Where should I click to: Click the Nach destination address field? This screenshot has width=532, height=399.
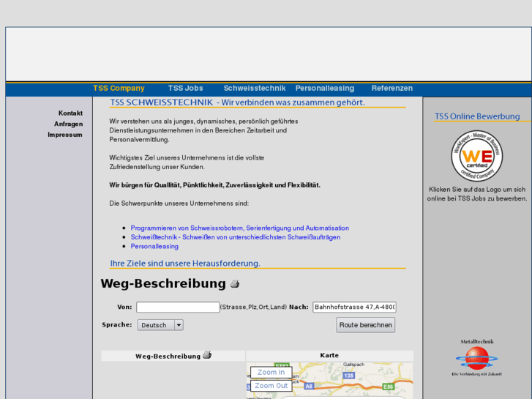tap(354, 307)
